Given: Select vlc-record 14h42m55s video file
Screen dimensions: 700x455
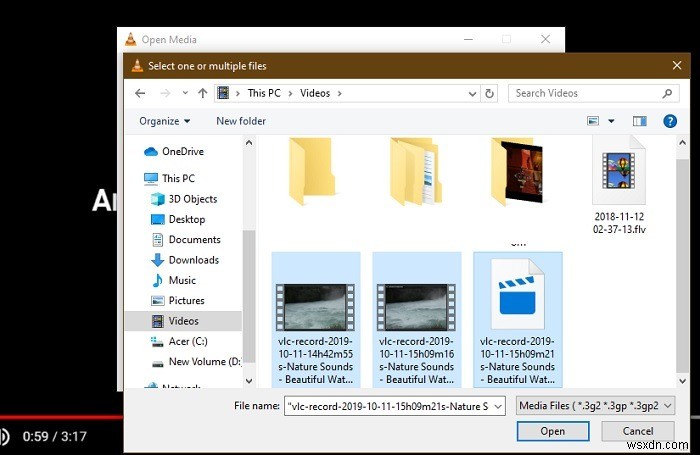Looking at the screenshot, I should tap(316, 319).
